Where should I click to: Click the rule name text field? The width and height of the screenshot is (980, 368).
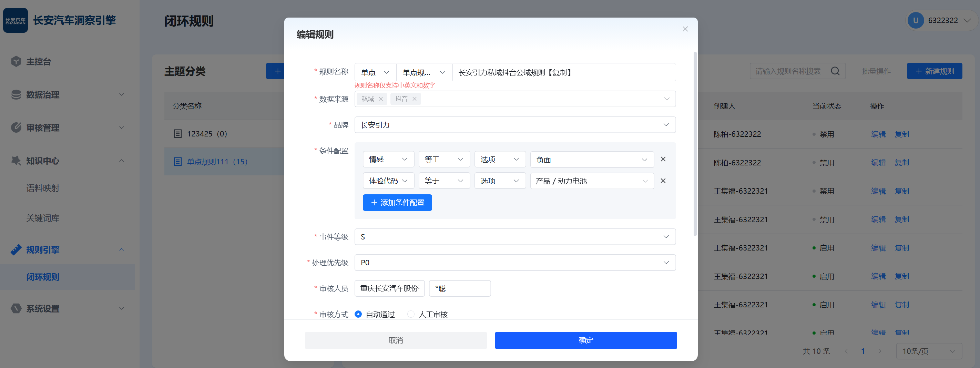coord(563,72)
